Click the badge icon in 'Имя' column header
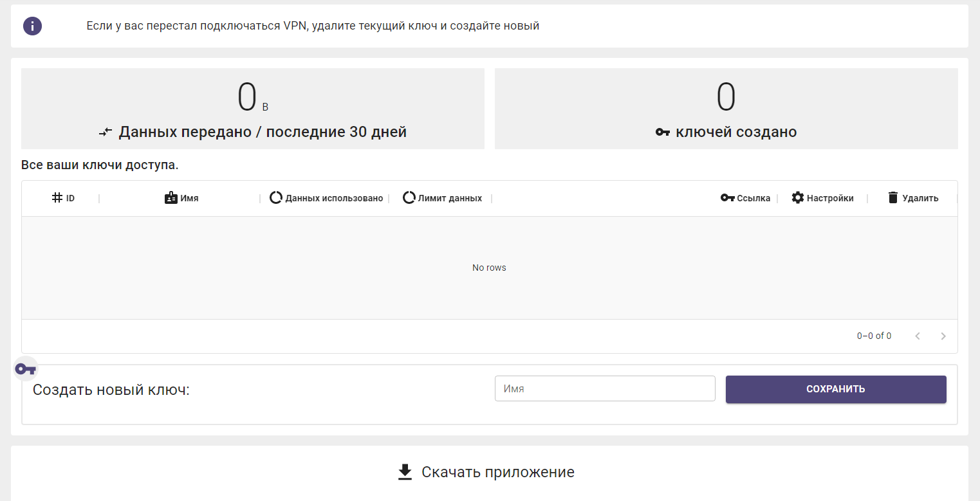The height and width of the screenshot is (501, 980). (171, 198)
